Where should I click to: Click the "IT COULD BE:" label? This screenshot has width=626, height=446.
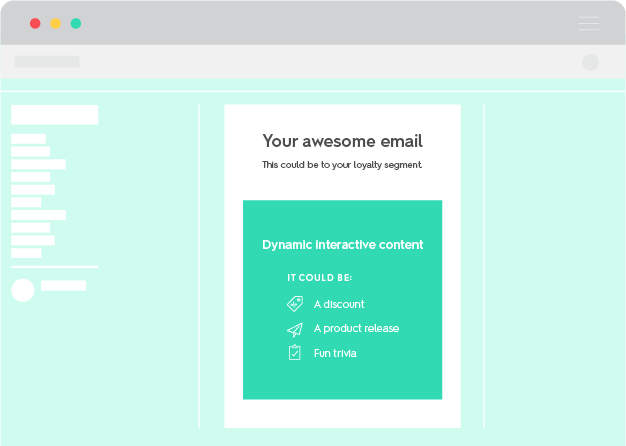(319, 278)
